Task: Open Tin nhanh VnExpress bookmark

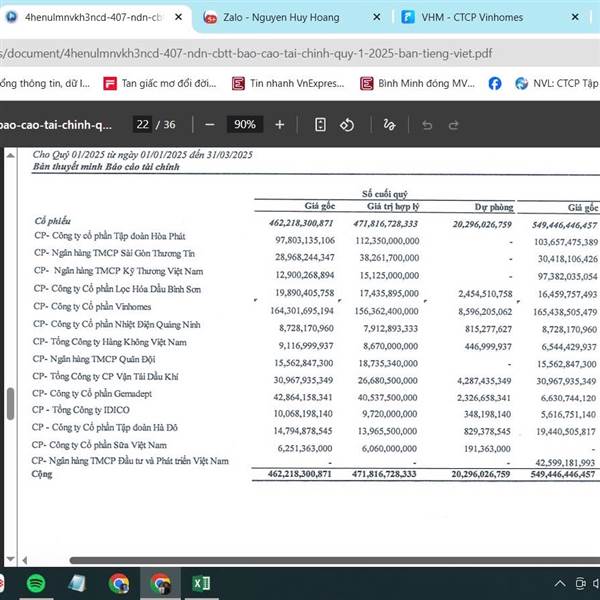Action: [x=288, y=83]
